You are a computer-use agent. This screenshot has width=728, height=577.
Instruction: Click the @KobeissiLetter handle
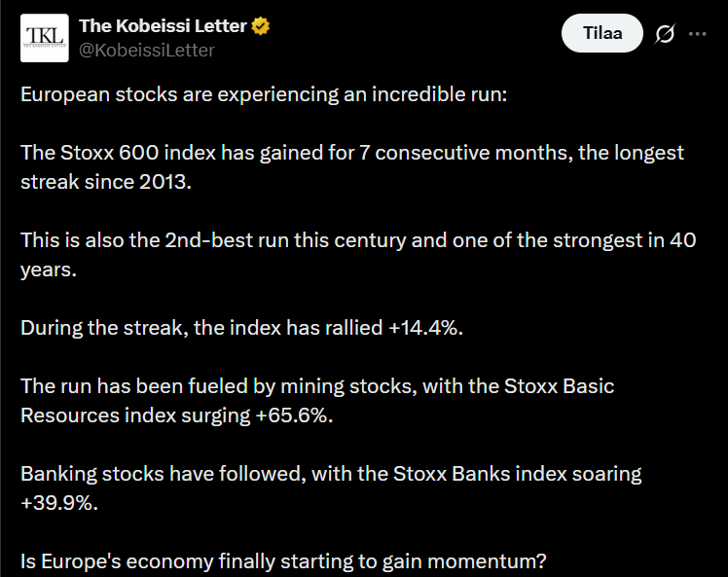coord(147,50)
